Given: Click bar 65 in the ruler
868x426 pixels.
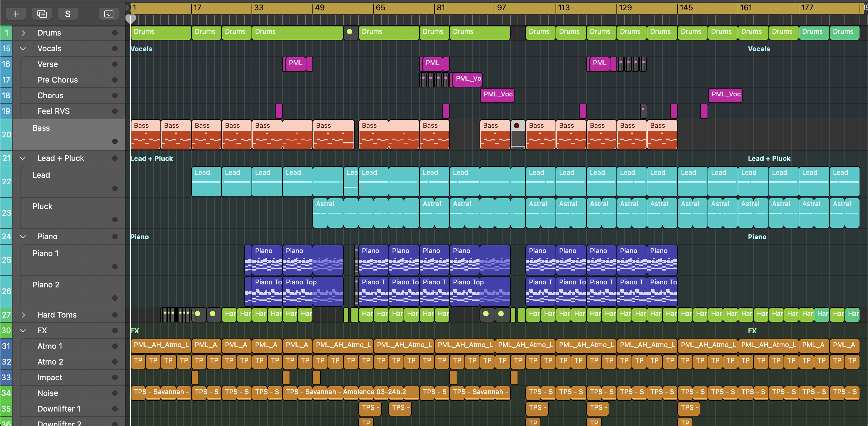Looking at the screenshot, I should (x=380, y=8).
